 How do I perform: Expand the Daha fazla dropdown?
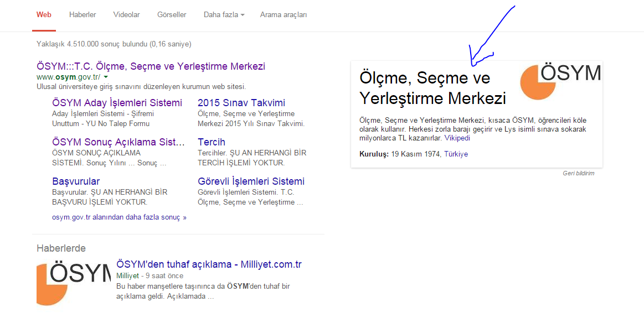[x=224, y=15]
